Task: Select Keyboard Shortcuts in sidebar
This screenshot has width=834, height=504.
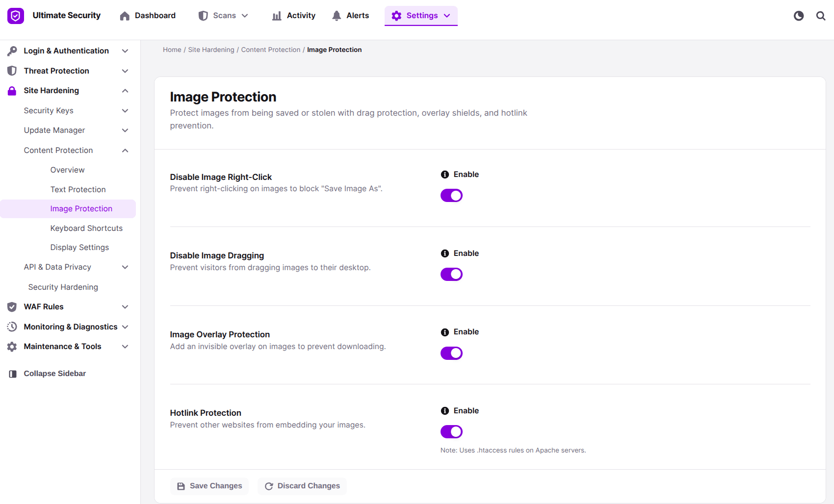Action: pyautogui.click(x=86, y=228)
